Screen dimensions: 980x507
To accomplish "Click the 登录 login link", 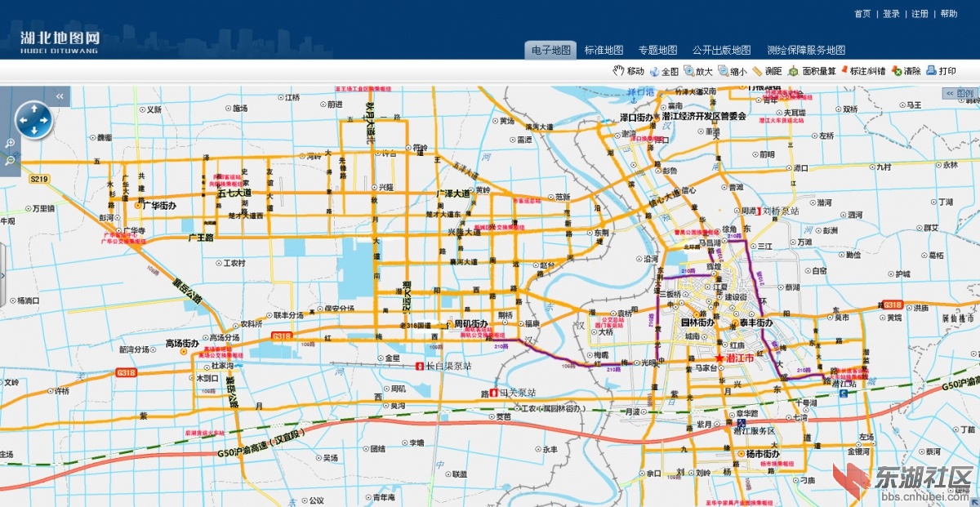I will [891, 14].
